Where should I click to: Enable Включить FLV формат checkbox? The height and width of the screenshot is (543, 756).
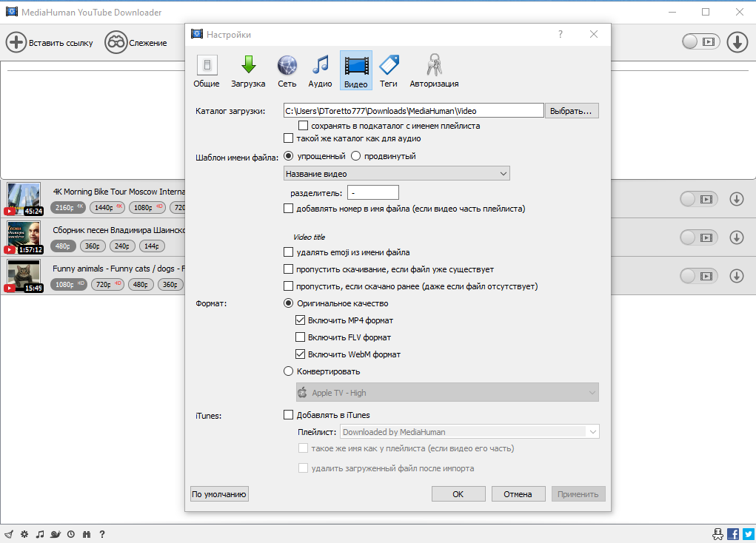300,337
